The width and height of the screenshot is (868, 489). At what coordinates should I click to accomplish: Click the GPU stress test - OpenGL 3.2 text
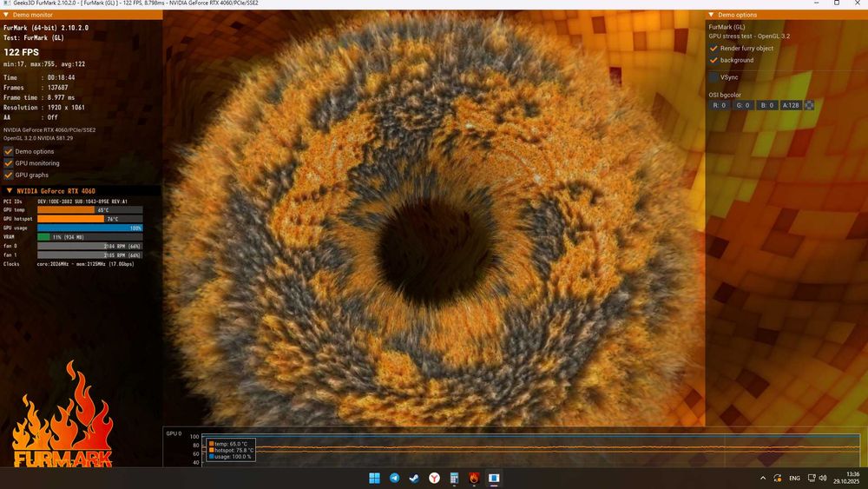pos(750,36)
